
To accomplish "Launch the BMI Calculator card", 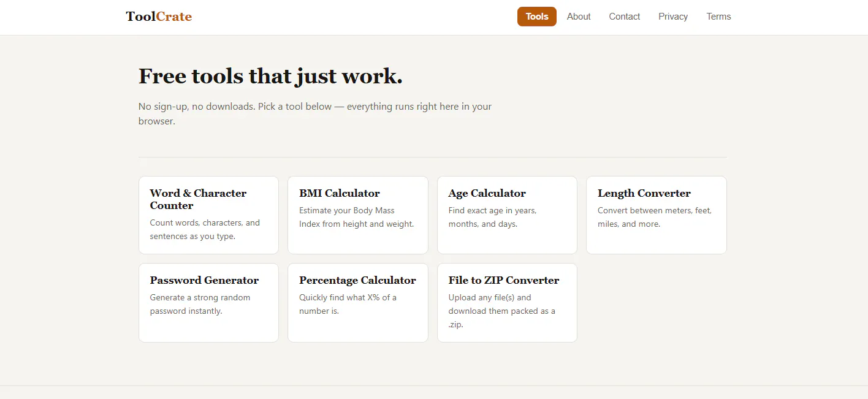I will [358, 215].
